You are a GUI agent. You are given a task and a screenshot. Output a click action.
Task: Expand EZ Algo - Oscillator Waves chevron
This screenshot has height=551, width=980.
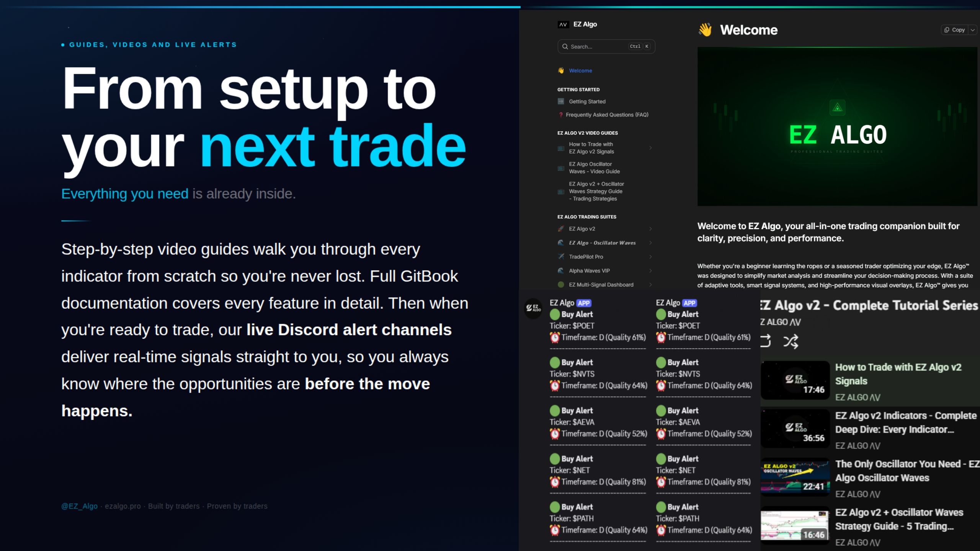click(650, 243)
